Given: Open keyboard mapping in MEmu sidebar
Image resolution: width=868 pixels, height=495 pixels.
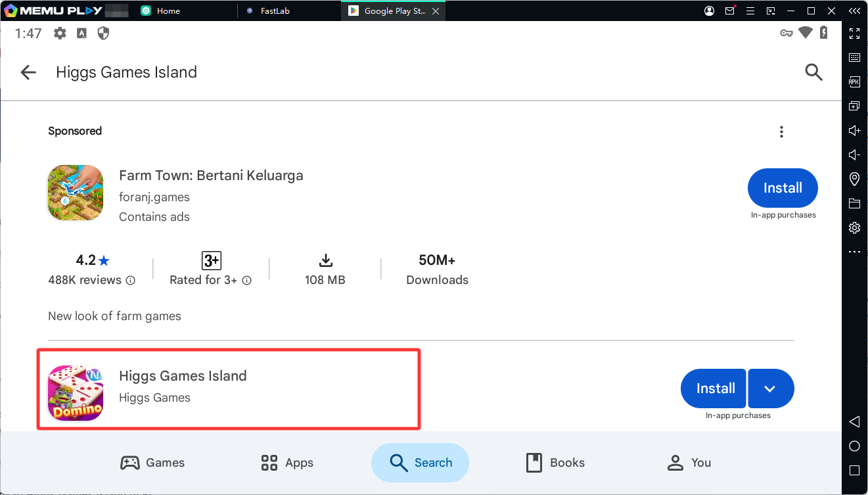Looking at the screenshot, I should coord(854,58).
